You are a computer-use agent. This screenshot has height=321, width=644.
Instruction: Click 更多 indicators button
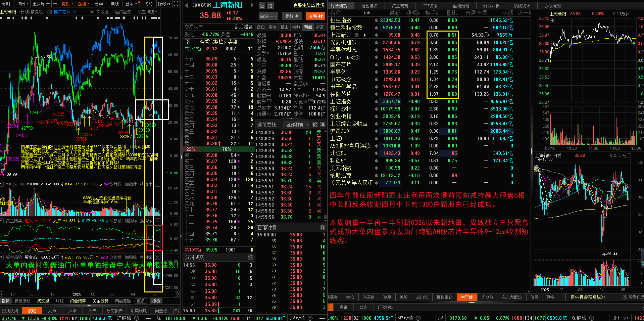click(141, 301)
